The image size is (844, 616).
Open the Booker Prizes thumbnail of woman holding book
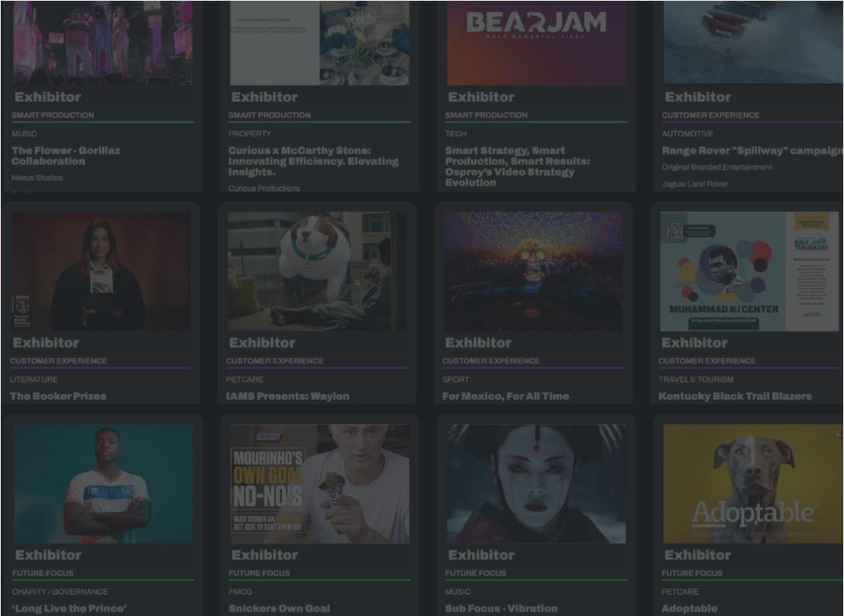click(x=100, y=271)
